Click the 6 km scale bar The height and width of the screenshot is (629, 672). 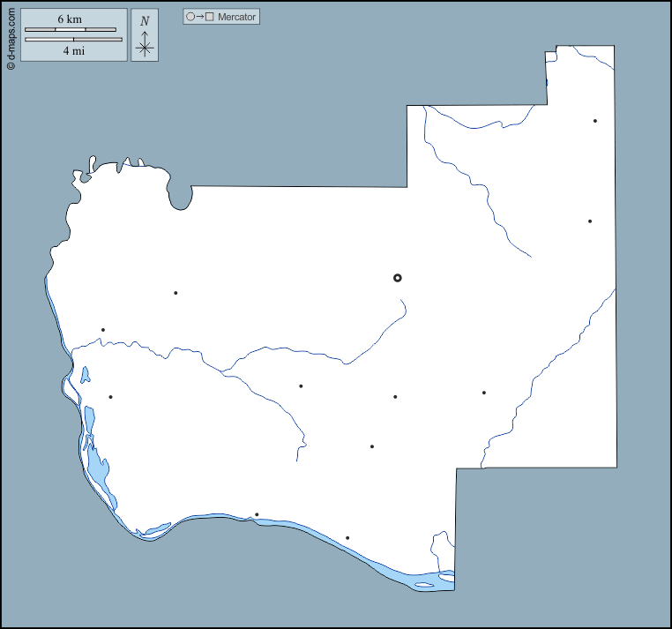71,30
